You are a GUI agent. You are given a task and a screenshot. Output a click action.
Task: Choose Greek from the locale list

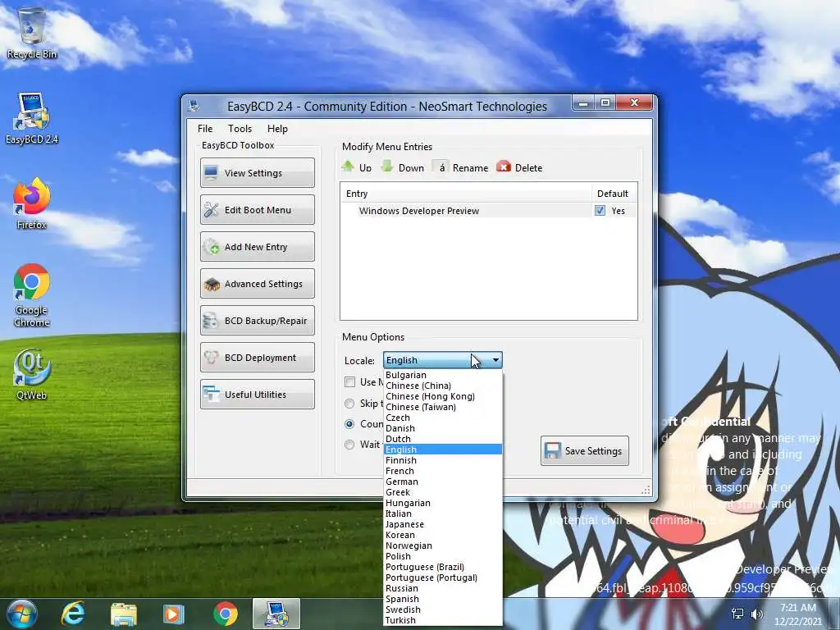pos(442,492)
